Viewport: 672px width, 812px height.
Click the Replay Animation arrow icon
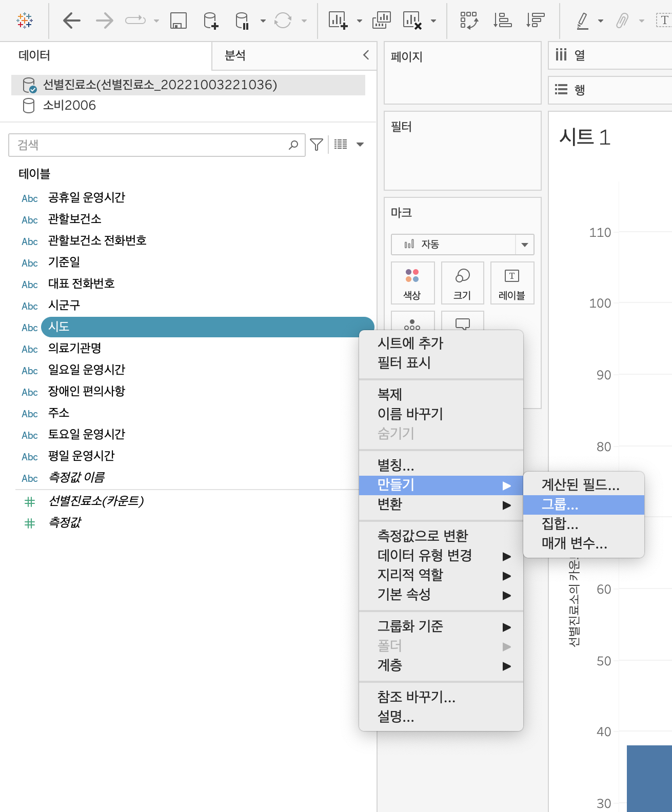[135, 21]
